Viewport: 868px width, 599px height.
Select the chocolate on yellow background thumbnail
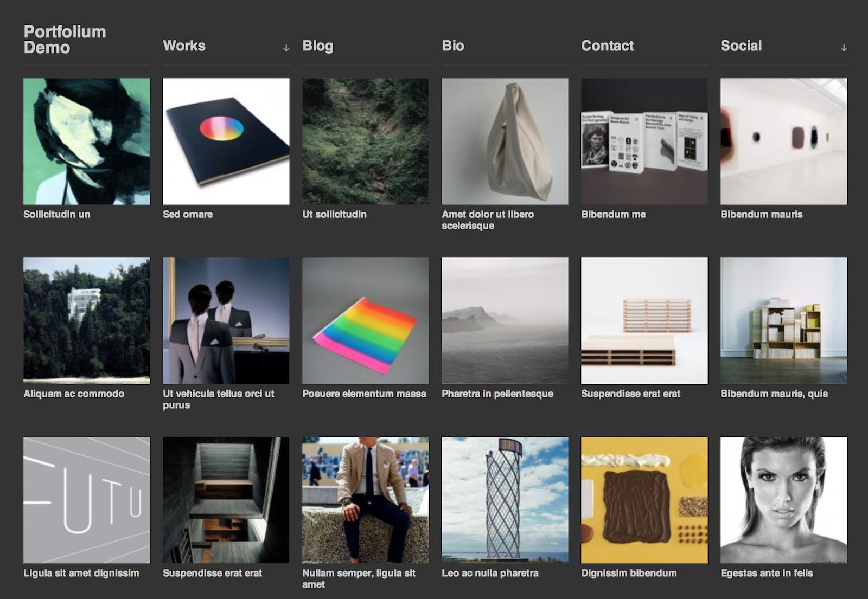(x=644, y=500)
